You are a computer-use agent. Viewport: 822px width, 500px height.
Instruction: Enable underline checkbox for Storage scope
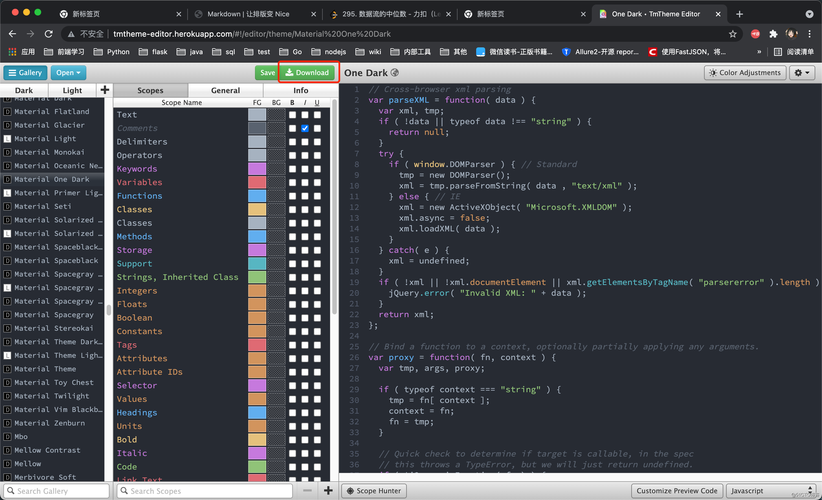coord(317,250)
